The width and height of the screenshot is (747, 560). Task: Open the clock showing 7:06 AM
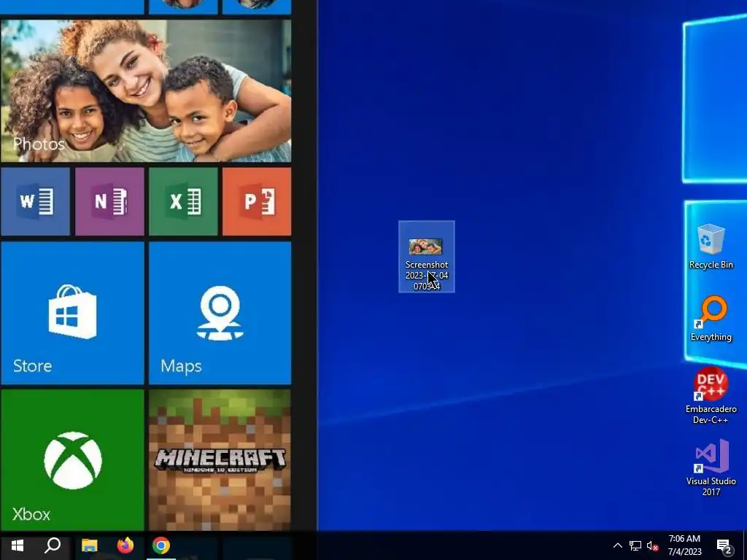[x=684, y=545]
